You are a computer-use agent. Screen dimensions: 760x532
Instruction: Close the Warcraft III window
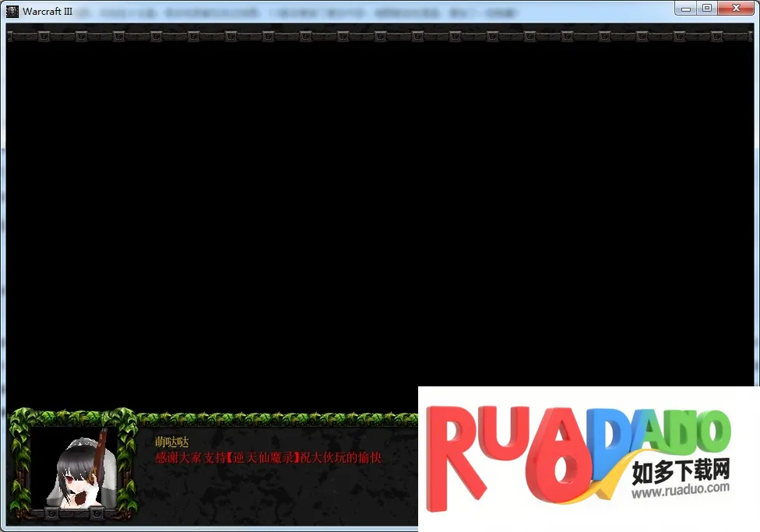[x=736, y=9]
